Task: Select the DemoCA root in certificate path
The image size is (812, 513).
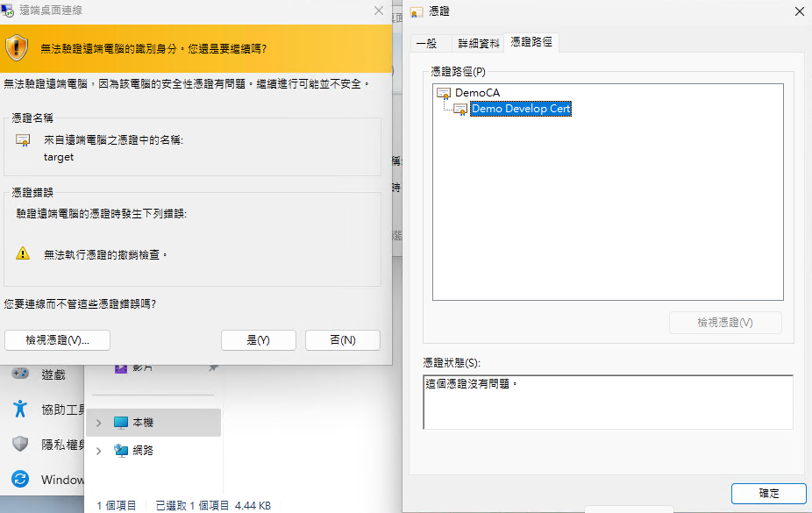Action: pos(477,93)
